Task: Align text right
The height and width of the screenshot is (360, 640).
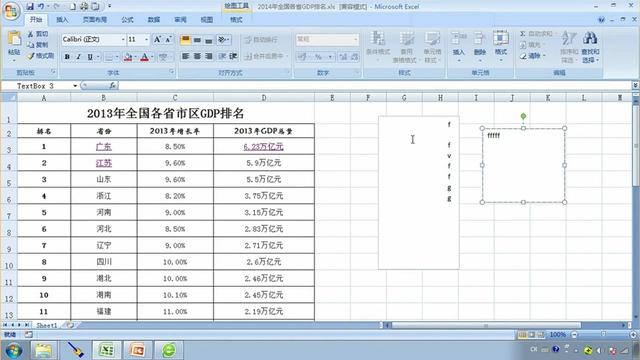Action: point(209,56)
